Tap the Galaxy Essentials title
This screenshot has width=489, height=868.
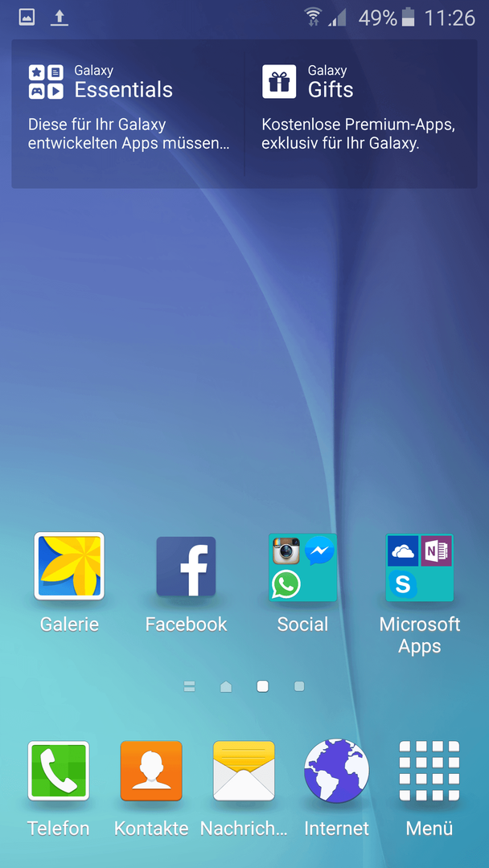[x=124, y=83]
